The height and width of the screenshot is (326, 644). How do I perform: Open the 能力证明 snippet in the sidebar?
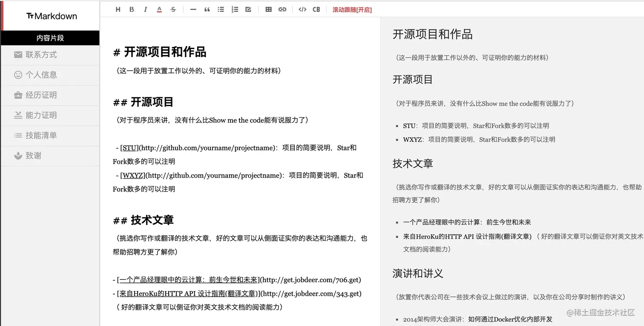(x=50, y=115)
